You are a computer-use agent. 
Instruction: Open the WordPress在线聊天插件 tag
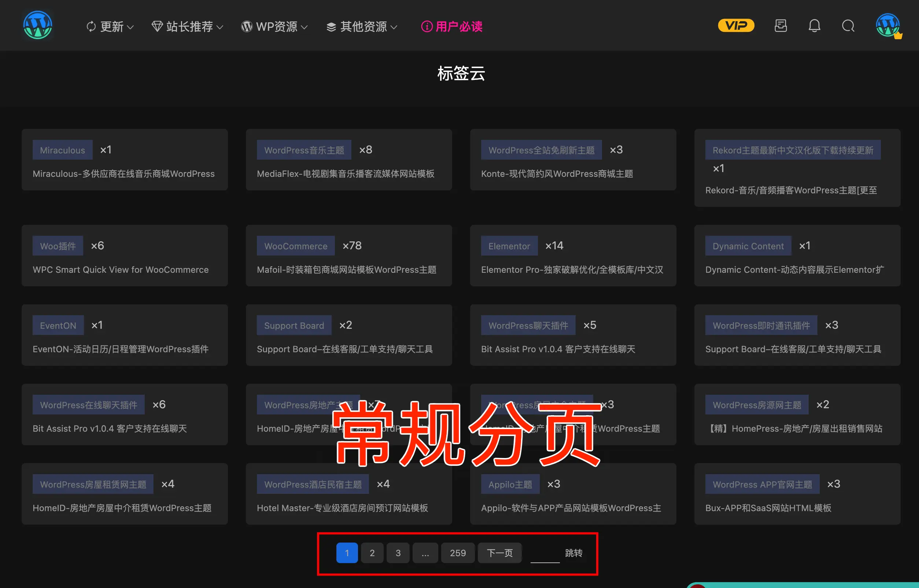click(x=89, y=404)
